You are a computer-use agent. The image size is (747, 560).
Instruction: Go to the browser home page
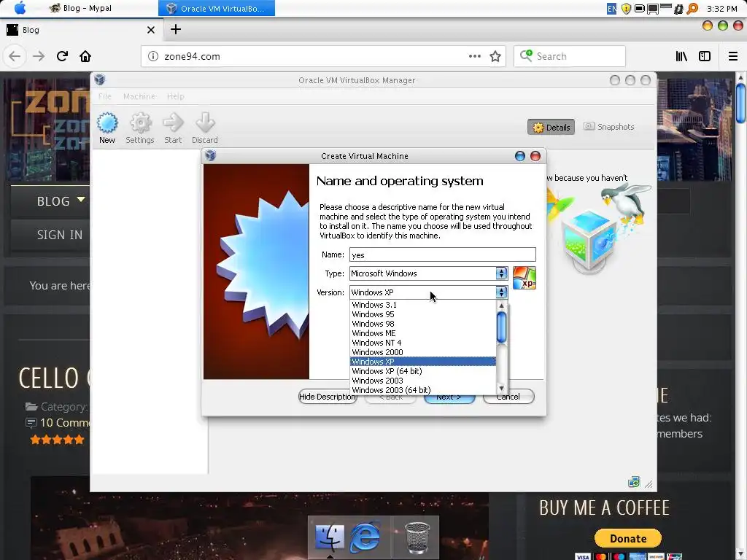(x=85, y=56)
